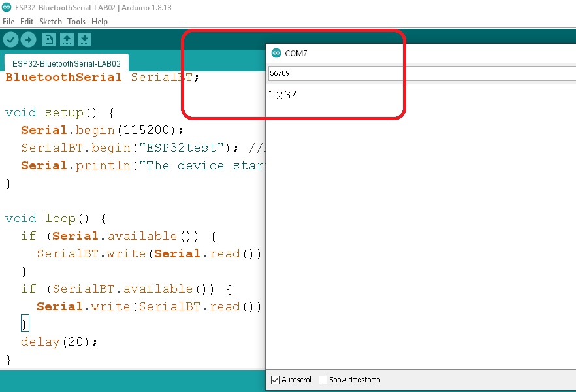Click the COM7 window Arduino icon
Viewport: 576px width, 392px height.
pos(276,54)
